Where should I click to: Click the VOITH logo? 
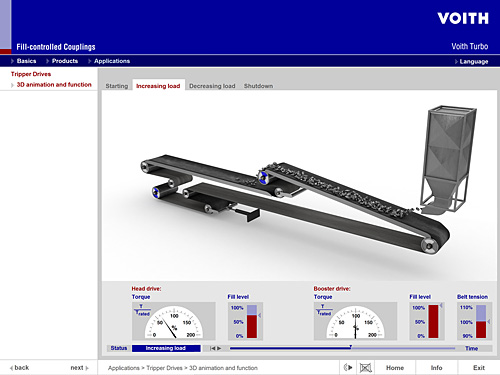[x=463, y=18]
